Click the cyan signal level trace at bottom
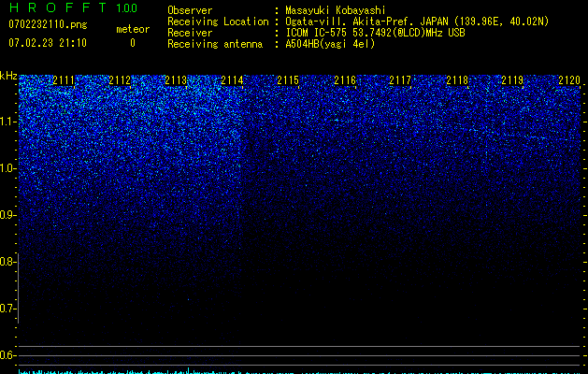Viewport: 588px width, 374px height. pyautogui.click(x=300, y=371)
